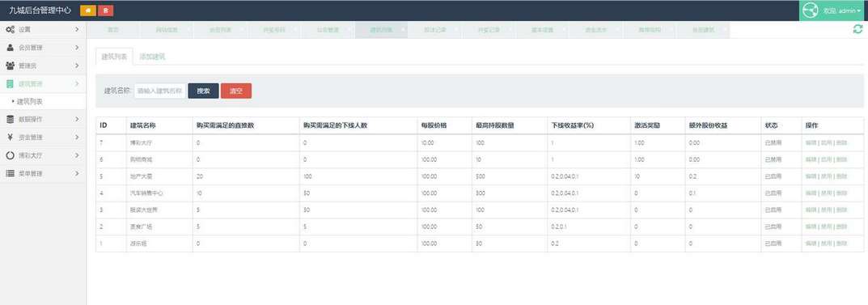The image size is (868, 305).
Task: Click the 博彩大厅 circle icon in sidebar
Action: pos(10,155)
